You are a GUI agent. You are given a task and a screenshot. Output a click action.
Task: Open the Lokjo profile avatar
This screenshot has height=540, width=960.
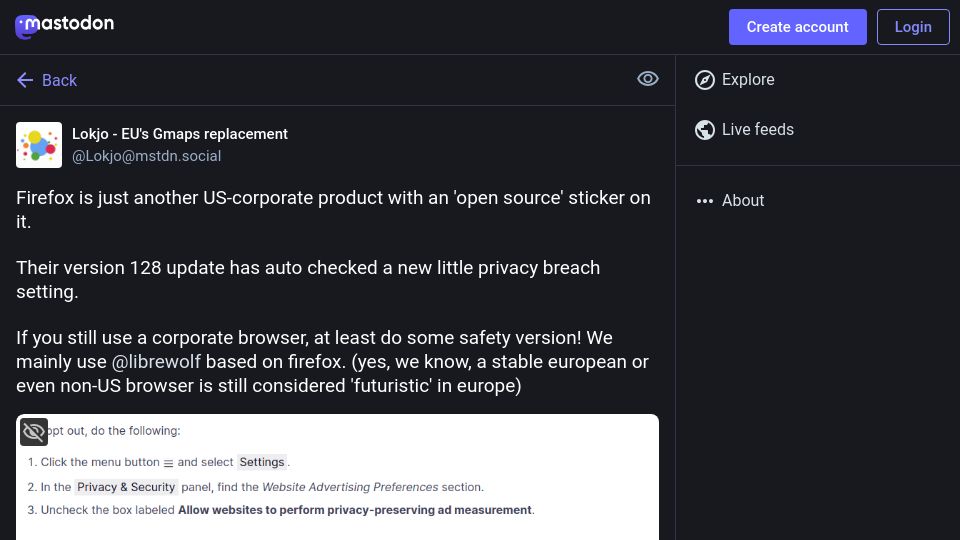coord(39,145)
